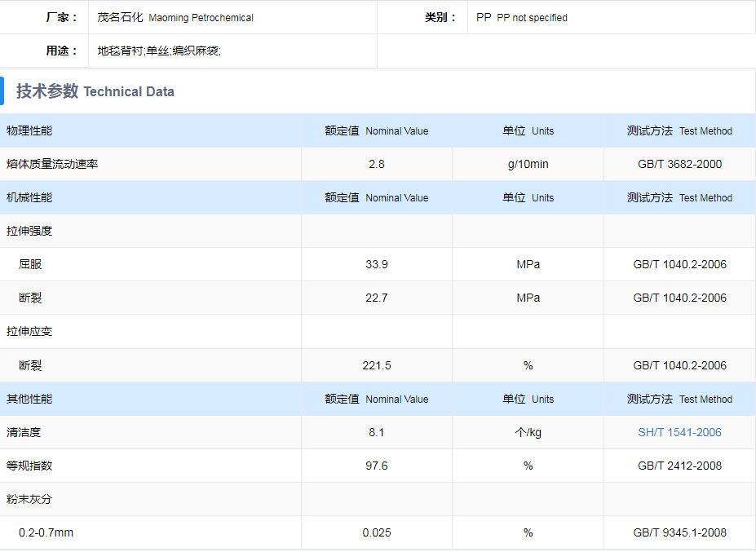This screenshot has width=756, height=552.
Task: Click the 其他性能 section header row
Action: [29, 399]
